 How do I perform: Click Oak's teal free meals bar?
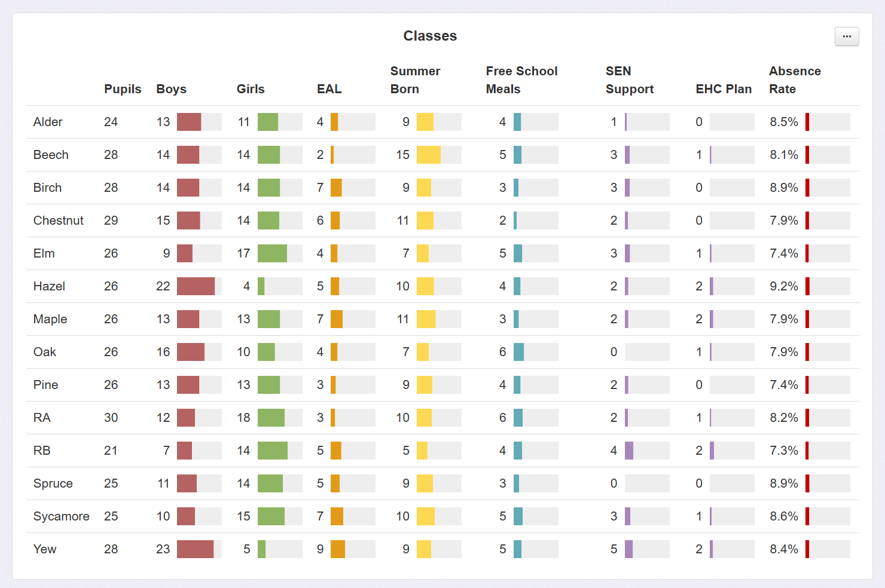coord(518,352)
